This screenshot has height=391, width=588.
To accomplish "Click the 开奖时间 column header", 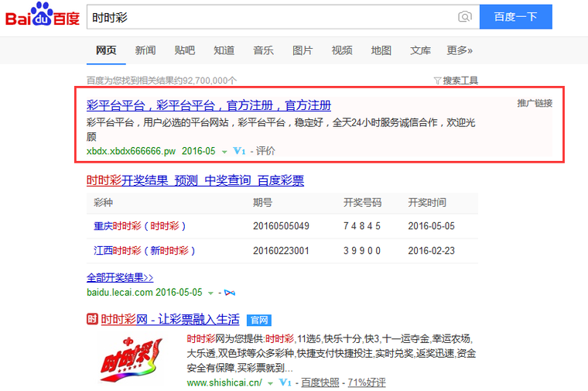I will tap(427, 203).
